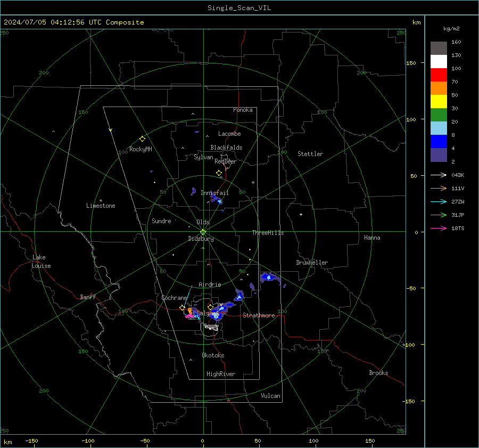Select the yellow diamond marker beside RockyMH

[142, 139]
